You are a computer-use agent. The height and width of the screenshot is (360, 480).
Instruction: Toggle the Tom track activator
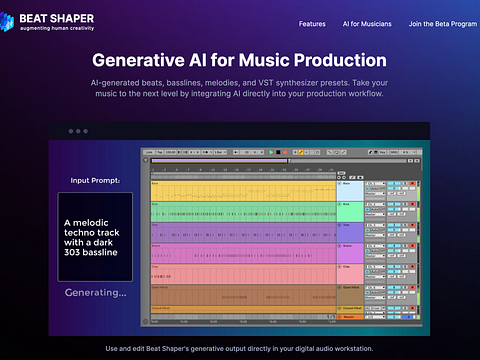394,225
